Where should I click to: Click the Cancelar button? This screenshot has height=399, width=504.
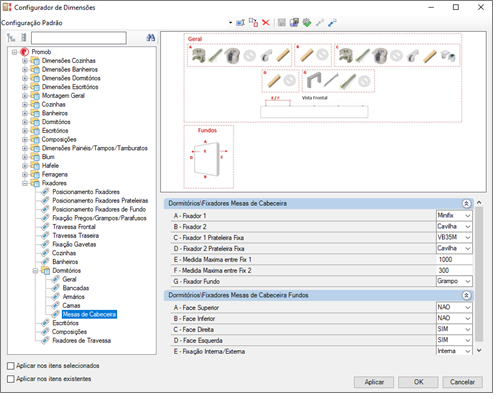462,382
